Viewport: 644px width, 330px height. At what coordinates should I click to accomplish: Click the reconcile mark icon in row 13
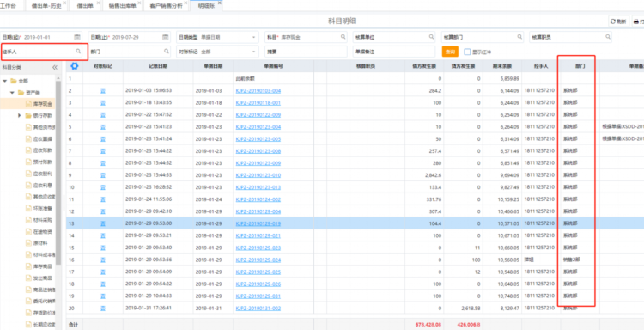pos(103,223)
